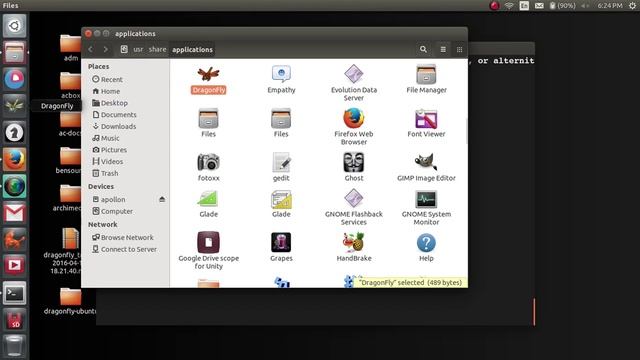Select the HandBrake application icon
This screenshot has width=640, height=360.
point(353,242)
